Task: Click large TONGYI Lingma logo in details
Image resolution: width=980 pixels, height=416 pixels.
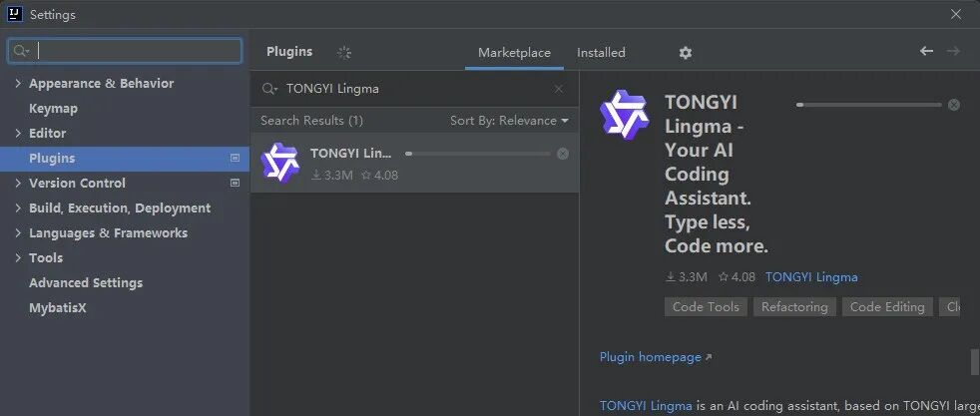Action: (x=625, y=114)
